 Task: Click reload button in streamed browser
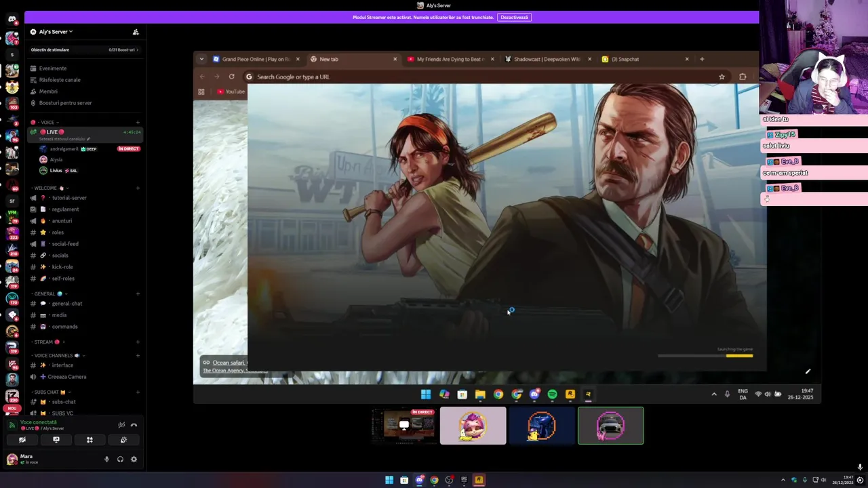point(231,77)
